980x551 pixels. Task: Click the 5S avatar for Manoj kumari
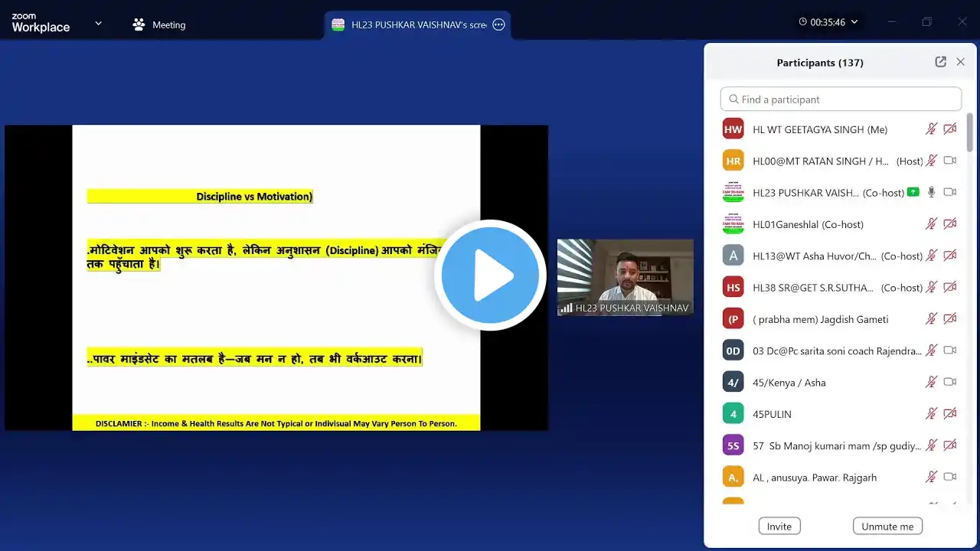733,445
